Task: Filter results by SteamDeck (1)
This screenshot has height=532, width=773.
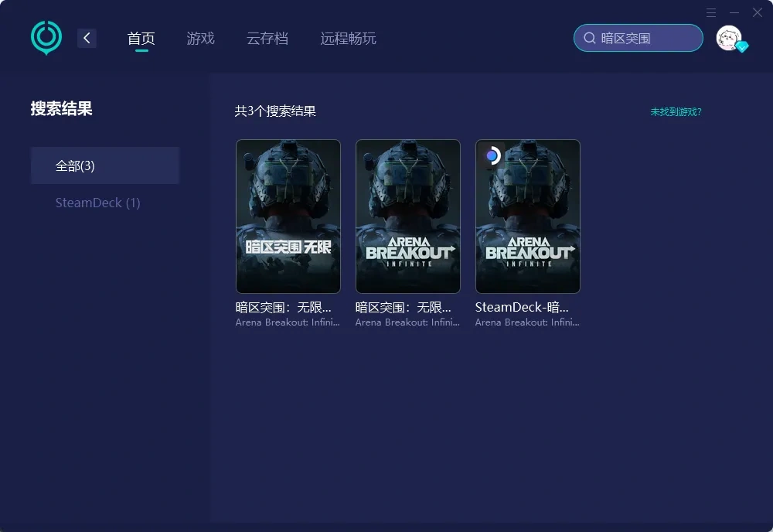Action: (x=97, y=203)
